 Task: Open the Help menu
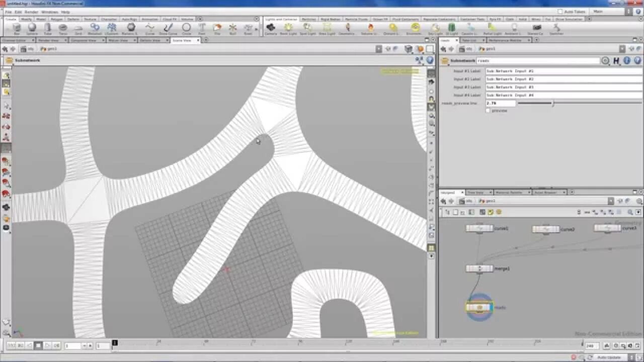[x=65, y=12]
